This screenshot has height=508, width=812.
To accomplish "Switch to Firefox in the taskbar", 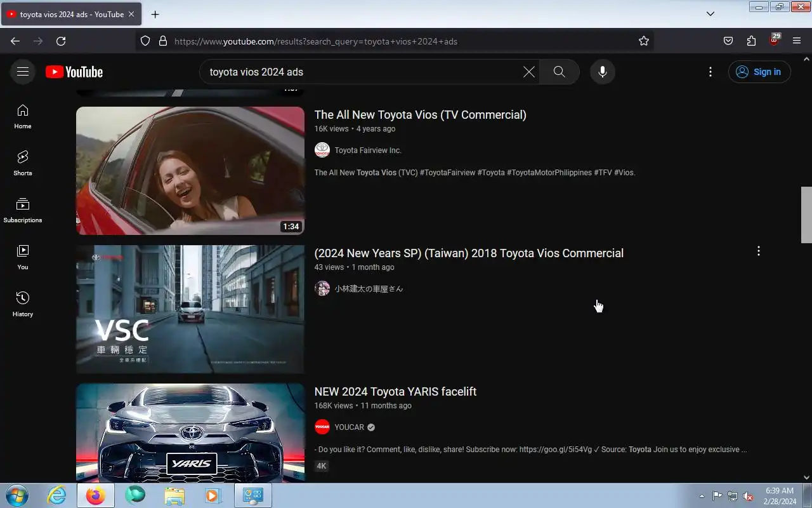I will [x=96, y=495].
